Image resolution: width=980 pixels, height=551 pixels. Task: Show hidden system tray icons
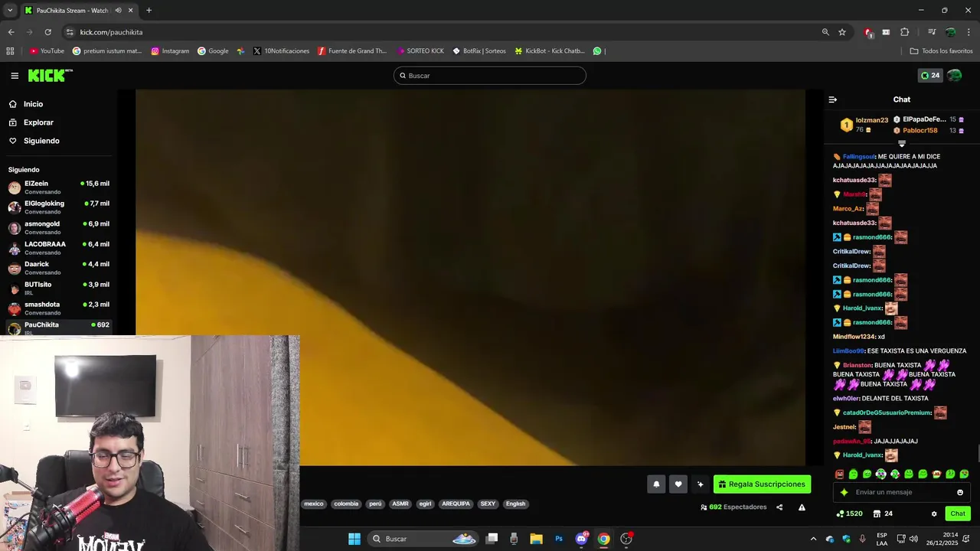[x=813, y=539]
